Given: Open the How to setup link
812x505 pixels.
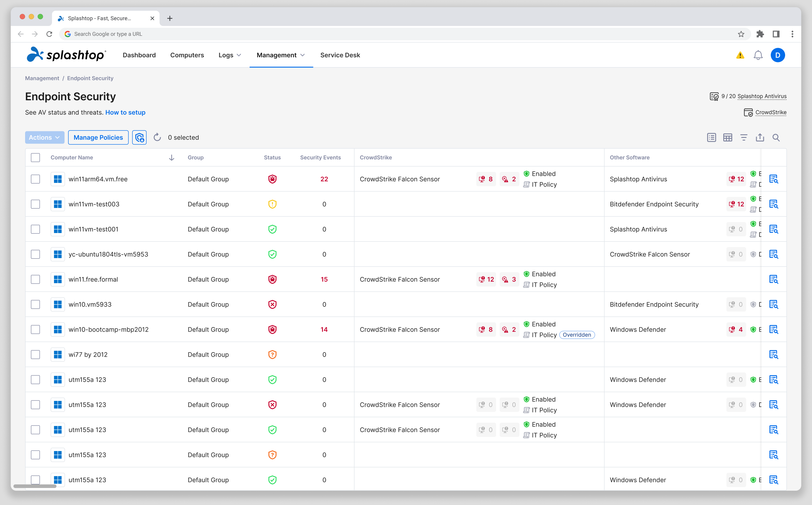Looking at the screenshot, I should (125, 113).
